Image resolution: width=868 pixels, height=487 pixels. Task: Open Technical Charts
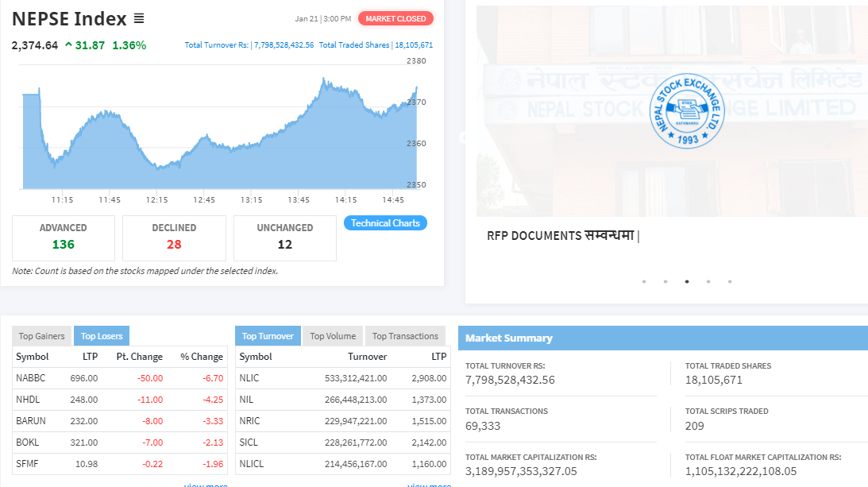coord(385,223)
